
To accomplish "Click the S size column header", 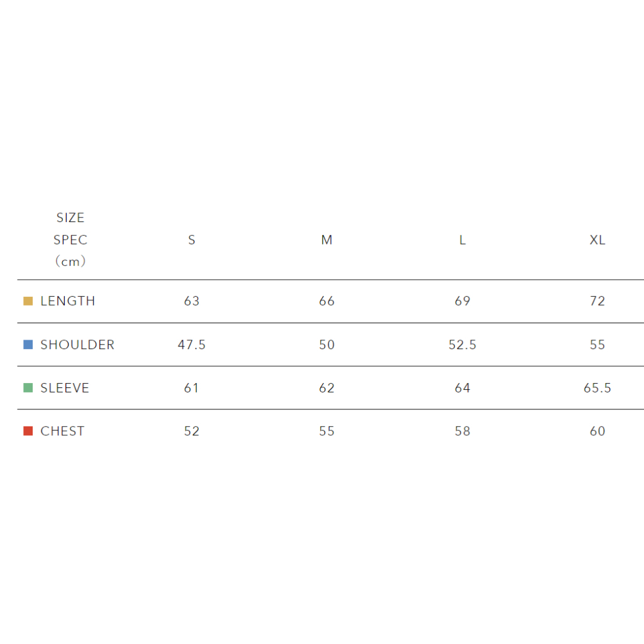I will pos(192,240).
